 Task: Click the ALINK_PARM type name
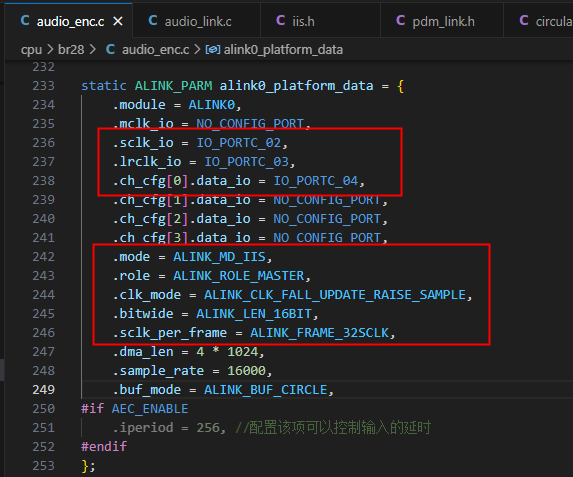point(173,86)
